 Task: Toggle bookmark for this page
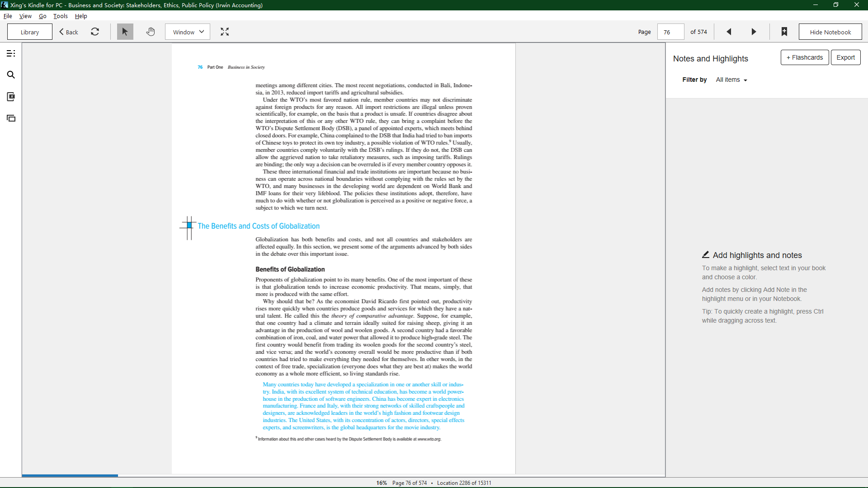[x=784, y=32]
